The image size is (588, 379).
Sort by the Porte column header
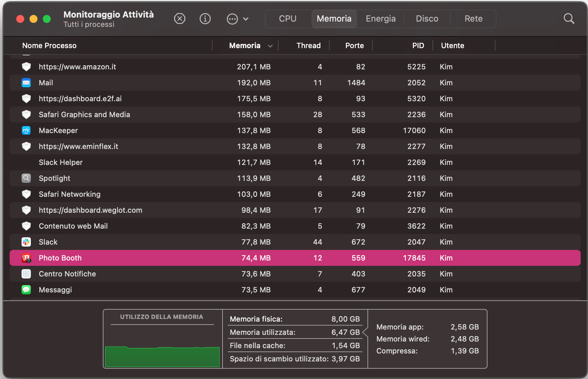[355, 45]
